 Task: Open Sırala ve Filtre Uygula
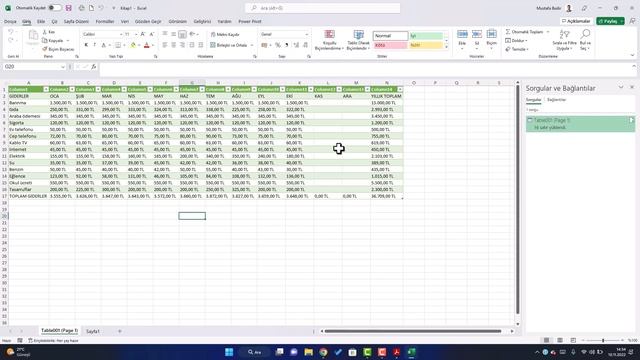point(564,40)
